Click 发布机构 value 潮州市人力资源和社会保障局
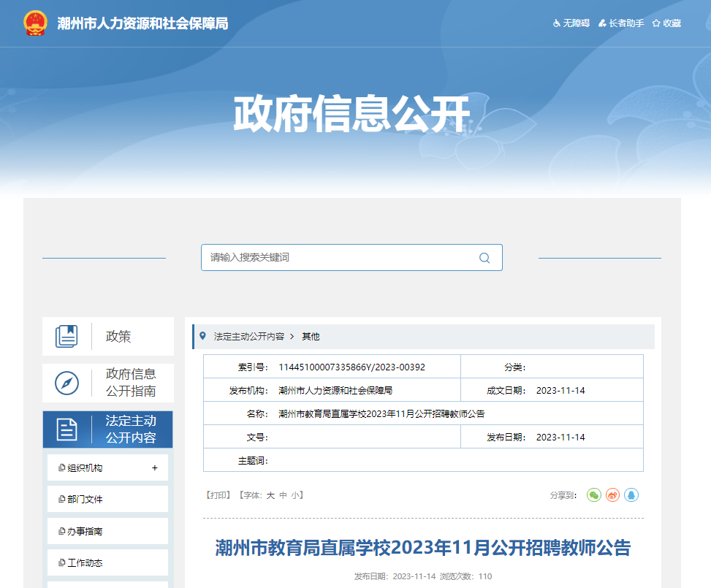711x588 pixels. tap(335, 390)
